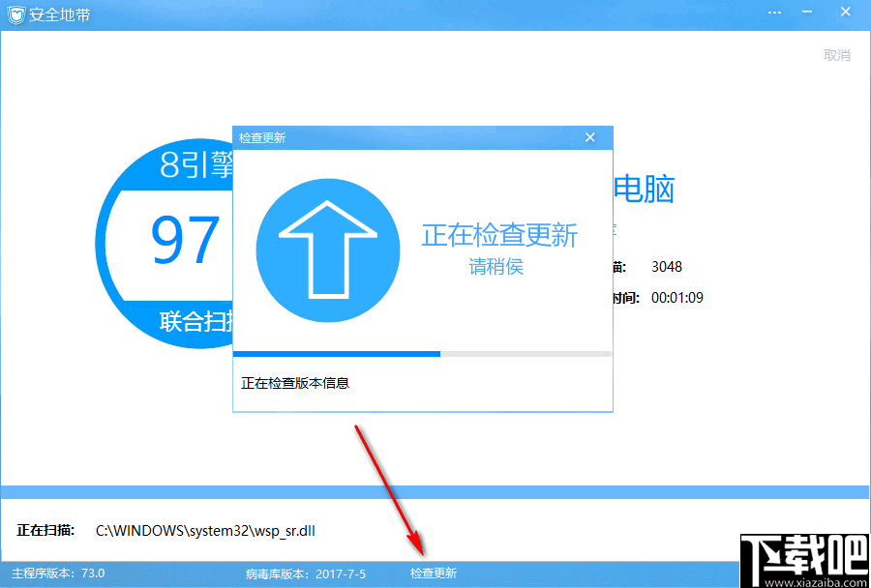The width and height of the screenshot is (871, 588).
Task: Click the 正在检查版本信息 message
Action: point(294,383)
